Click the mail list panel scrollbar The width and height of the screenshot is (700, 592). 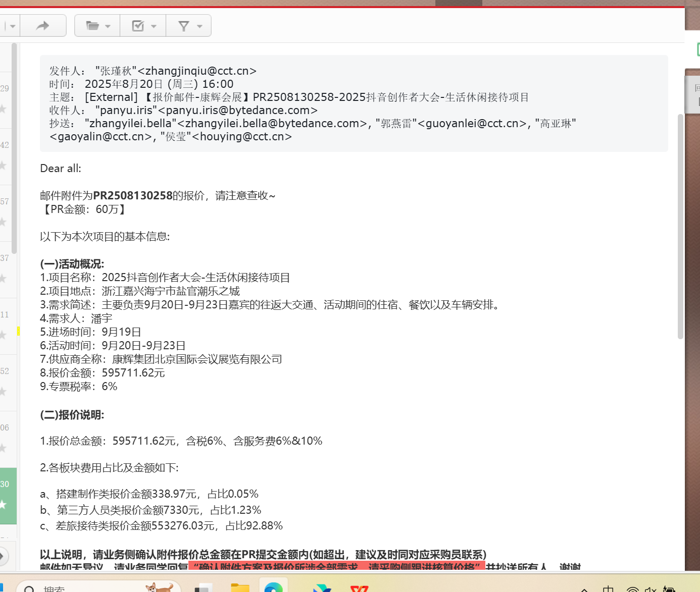point(14,151)
